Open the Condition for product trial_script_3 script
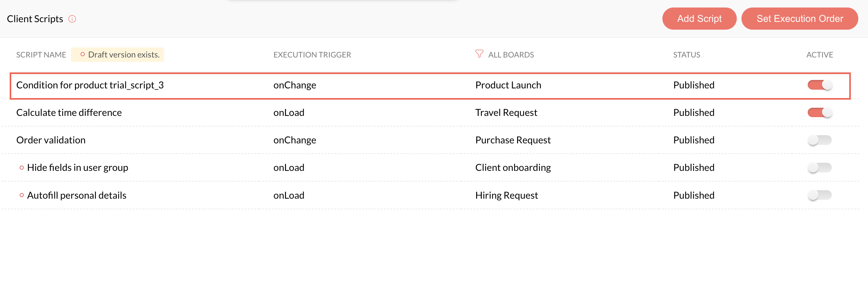 coord(90,85)
